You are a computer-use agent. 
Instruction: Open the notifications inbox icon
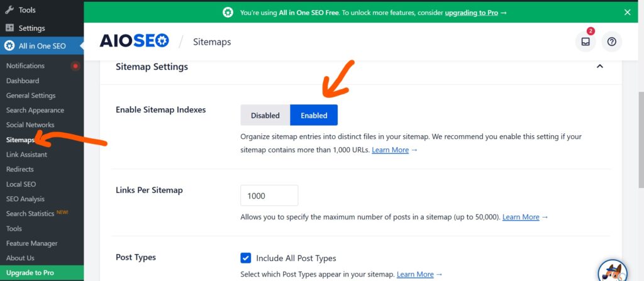tap(586, 41)
